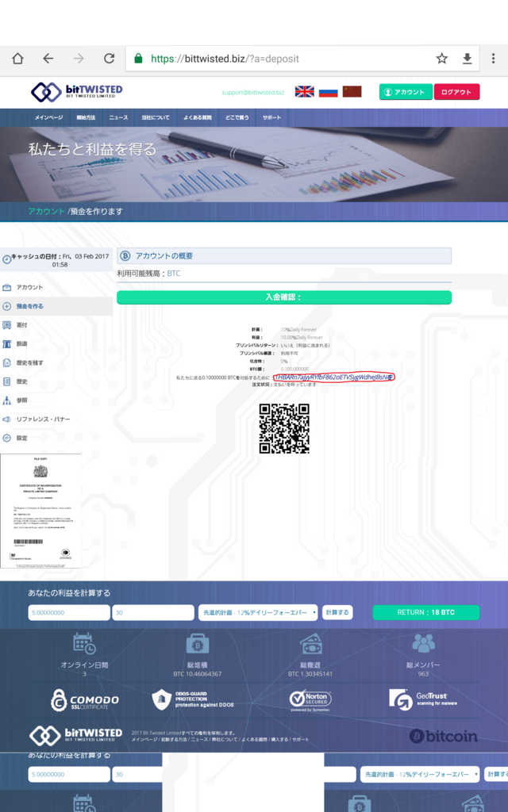The height and width of the screenshot is (812, 508).
Task: Open よくある質問 in the nav bar
Action: click(198, 117)
